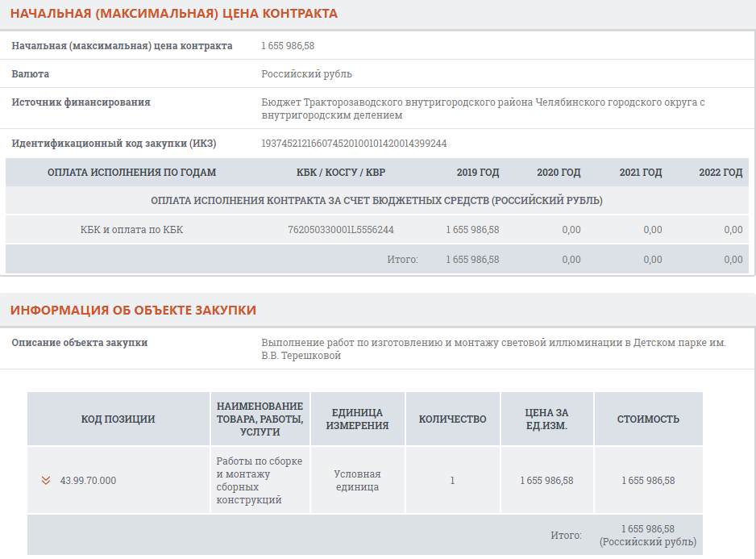Select the 'Описание объекта закупки' label
The width and height of the screenshot is (756, 559).
click(80, 342)
